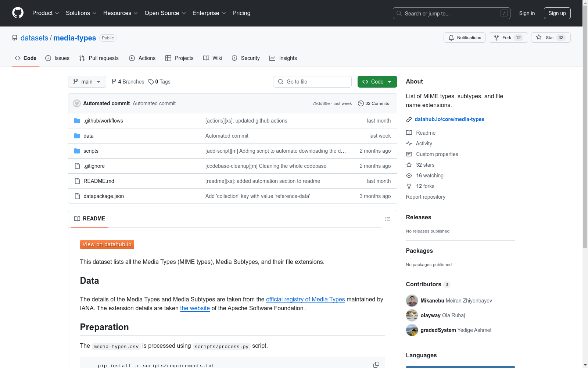Open the README outline list icon

(388, 219)
